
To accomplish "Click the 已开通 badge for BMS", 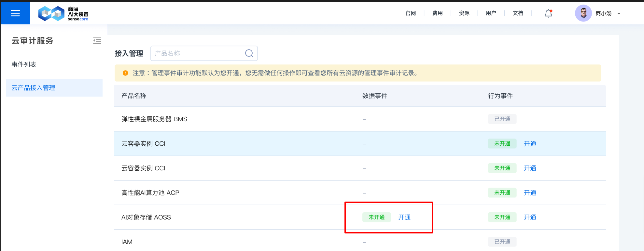I will 502,119.
